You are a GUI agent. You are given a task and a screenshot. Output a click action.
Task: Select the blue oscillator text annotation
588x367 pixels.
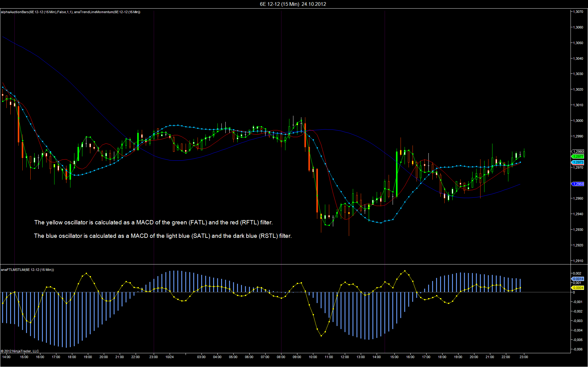163,236
